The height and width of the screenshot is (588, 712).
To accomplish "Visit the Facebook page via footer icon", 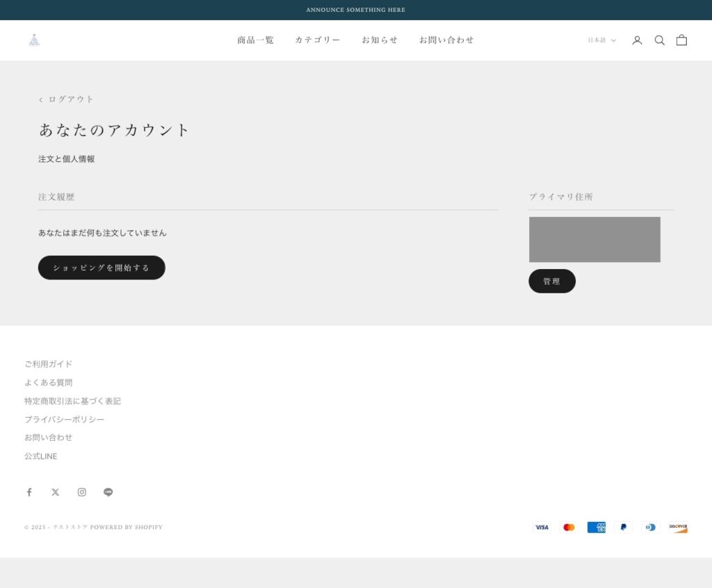I will click(29, 492).
